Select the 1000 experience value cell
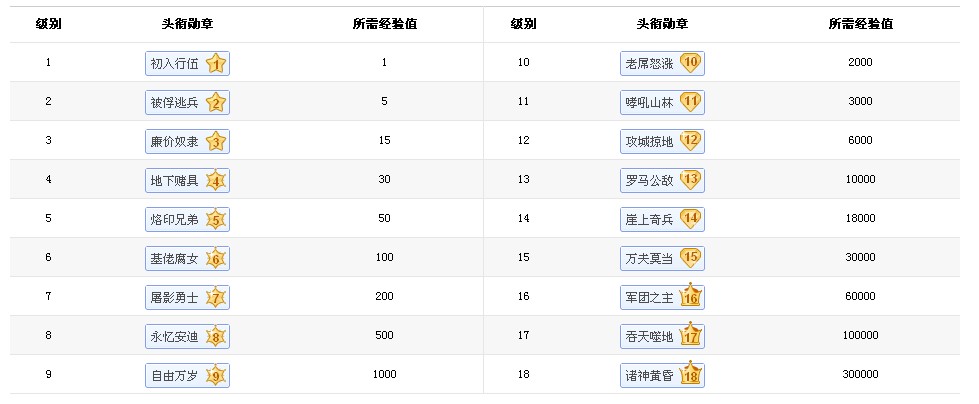 (x=385, y=375)
